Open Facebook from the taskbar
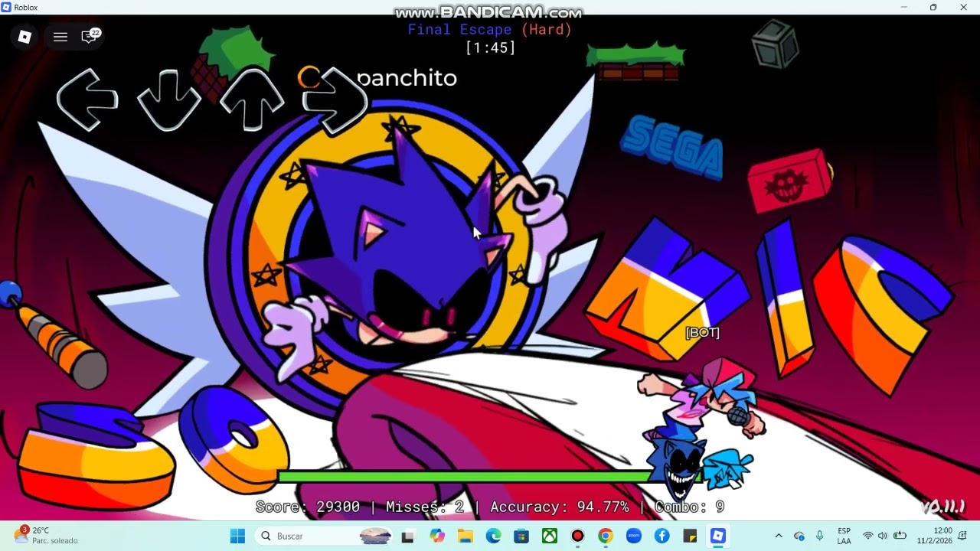This screenshot has width=980, height=551. pyautogui.click(x=662, y=536)
